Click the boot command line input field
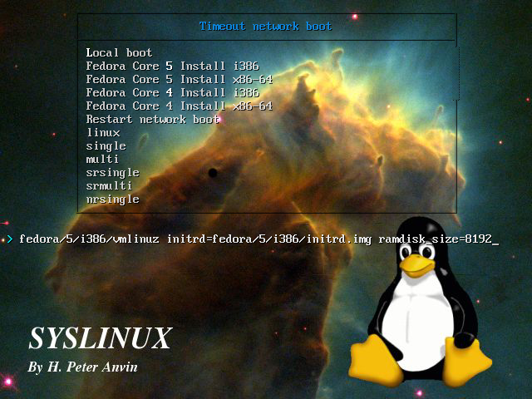The width and height of the screenshot is (532, 399). [259, 239]
